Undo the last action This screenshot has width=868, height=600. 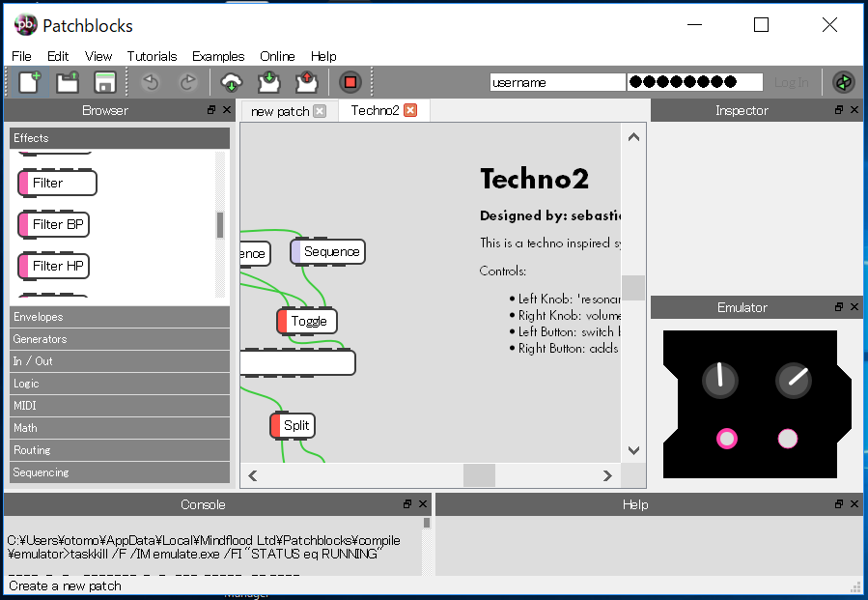pyautogui.click(x=150, y=82)
